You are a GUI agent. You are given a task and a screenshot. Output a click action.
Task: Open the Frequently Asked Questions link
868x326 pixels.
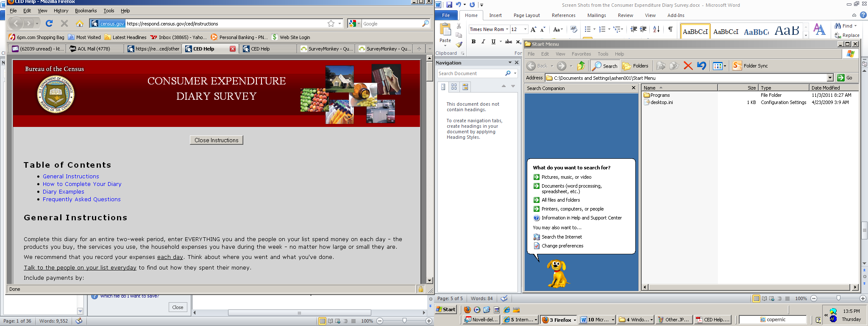coord(81,199)
